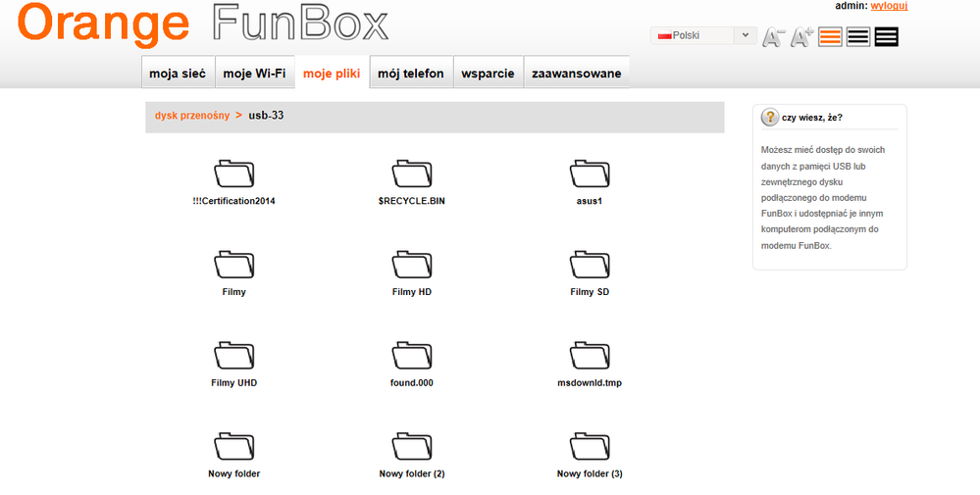This screenshot has height=495, width=980.
Task: Open the asus1 folder
Action: (589, 174)
